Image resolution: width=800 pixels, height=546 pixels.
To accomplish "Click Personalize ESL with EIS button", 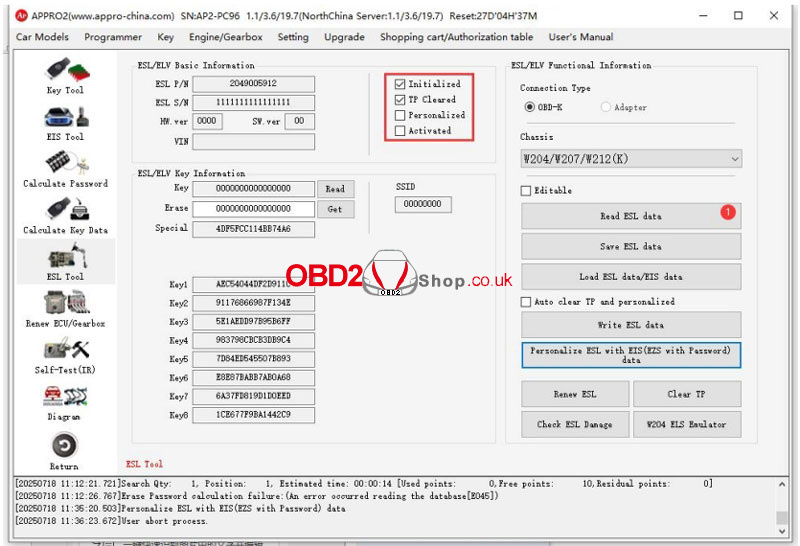I will (x=631, y=355).
